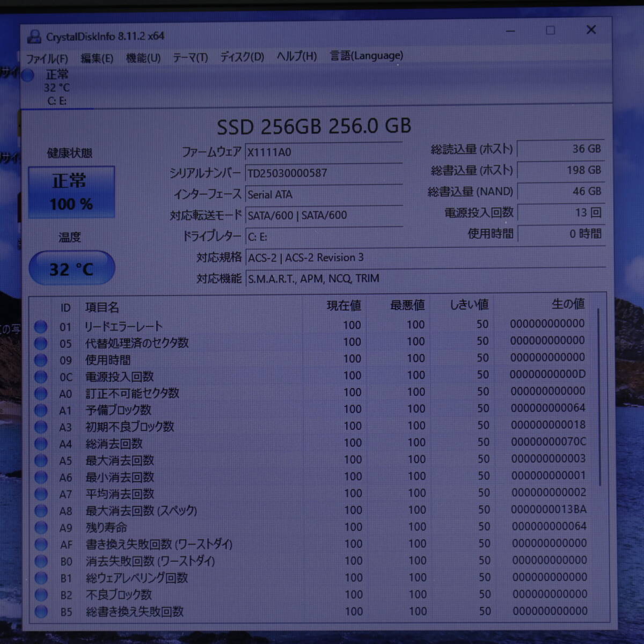Click the 正常 100 % health status button

71,192
